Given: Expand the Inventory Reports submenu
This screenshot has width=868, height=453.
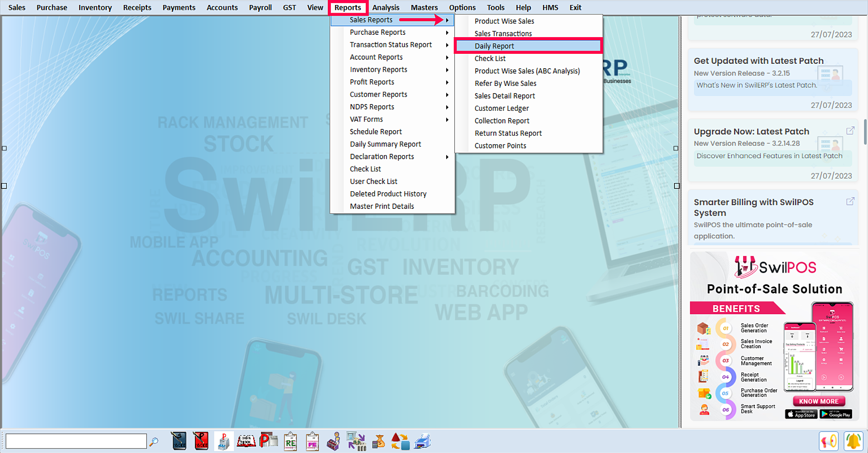Looking at the screenshot, I should pos(392,70).
